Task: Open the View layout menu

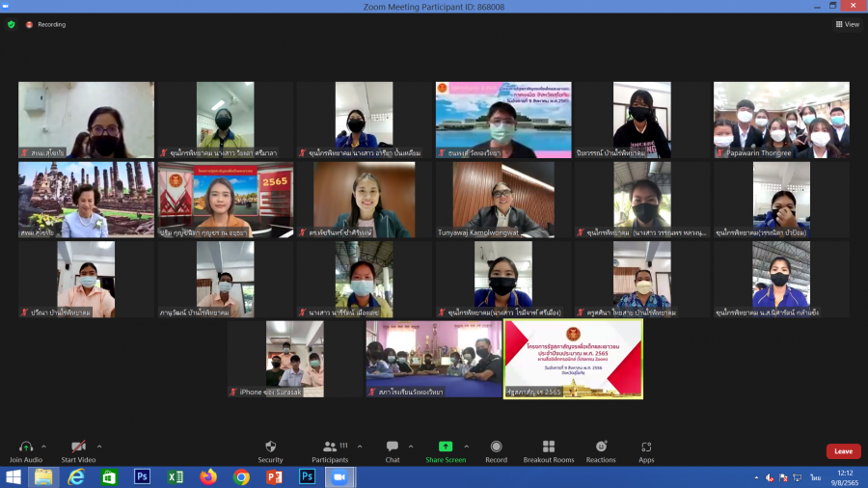Action: [x=847, y=24]
